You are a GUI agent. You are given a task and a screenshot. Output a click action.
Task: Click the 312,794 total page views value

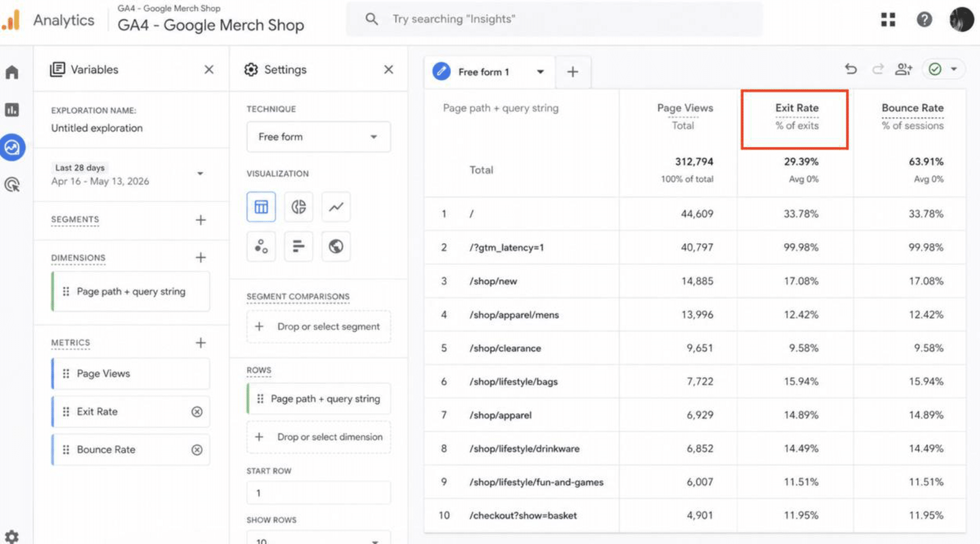pos(694,162)
